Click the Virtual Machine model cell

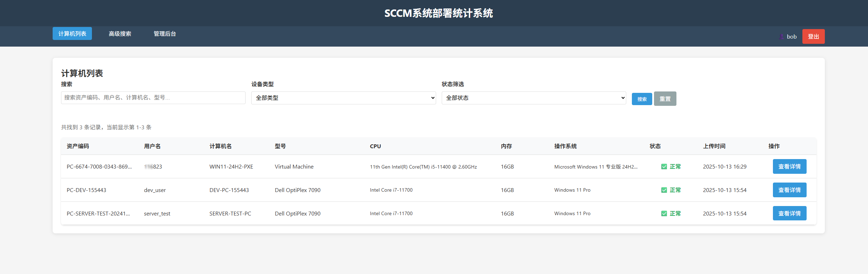point(294,167)
